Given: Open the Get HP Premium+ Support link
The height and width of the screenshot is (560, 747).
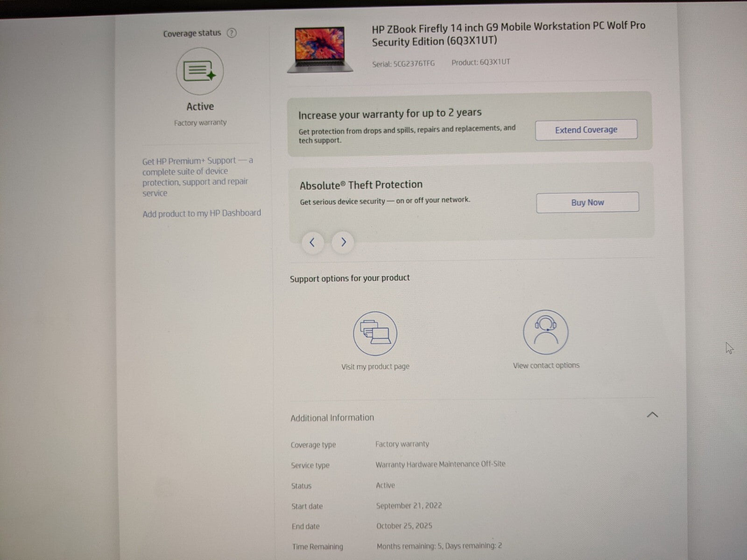Looking at the screenshot, I should [197, 177].
